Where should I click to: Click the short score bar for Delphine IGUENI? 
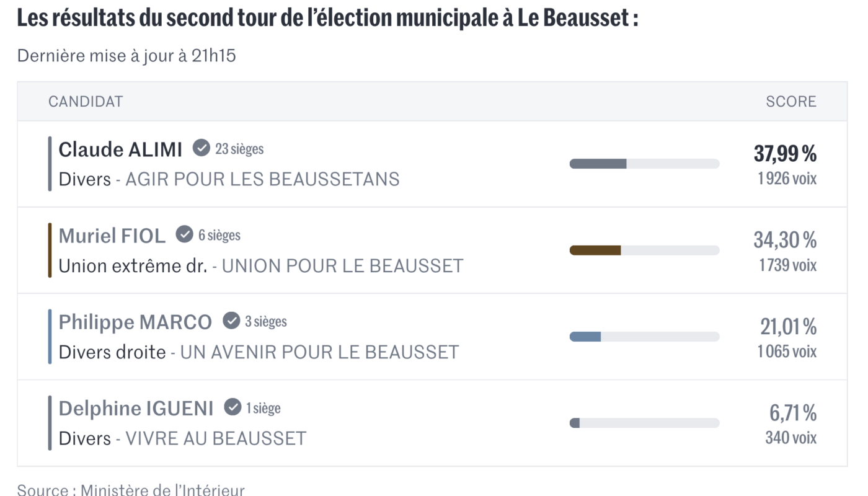575,423
